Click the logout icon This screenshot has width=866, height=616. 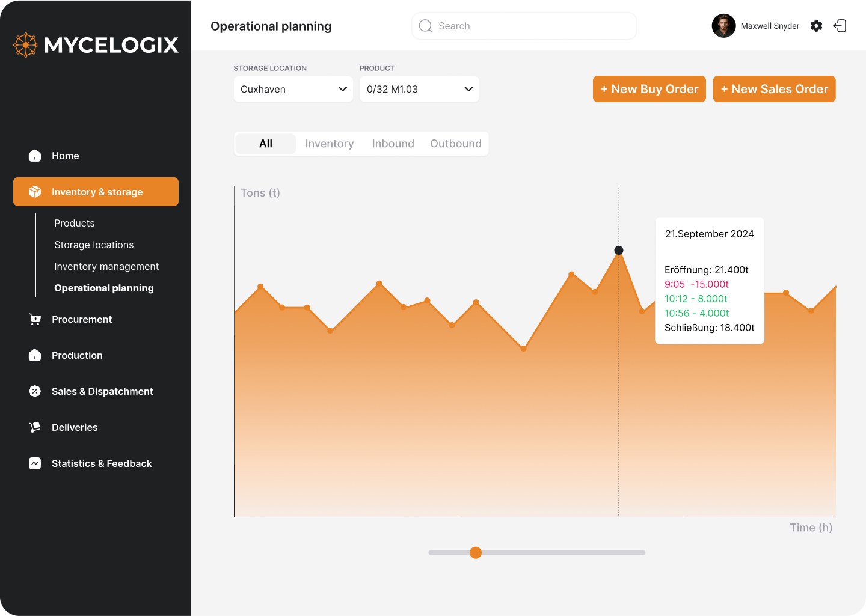840,26
